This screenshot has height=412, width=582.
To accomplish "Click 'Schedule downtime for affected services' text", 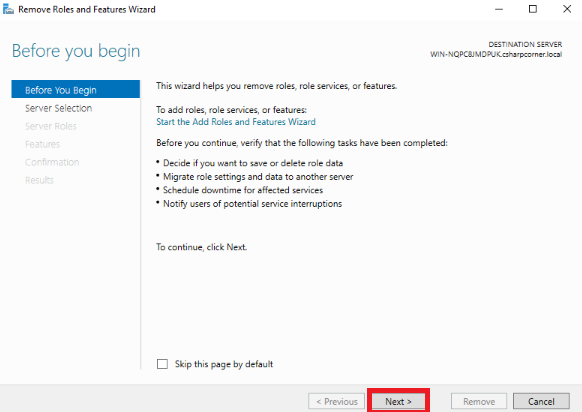I will [243, 190].
